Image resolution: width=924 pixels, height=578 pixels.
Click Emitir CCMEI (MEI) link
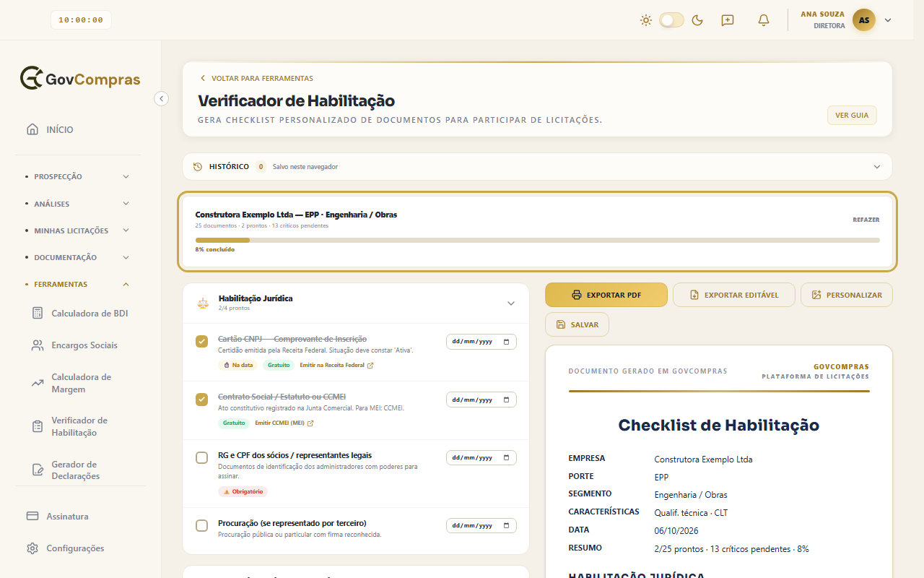(x=284, y=423)
